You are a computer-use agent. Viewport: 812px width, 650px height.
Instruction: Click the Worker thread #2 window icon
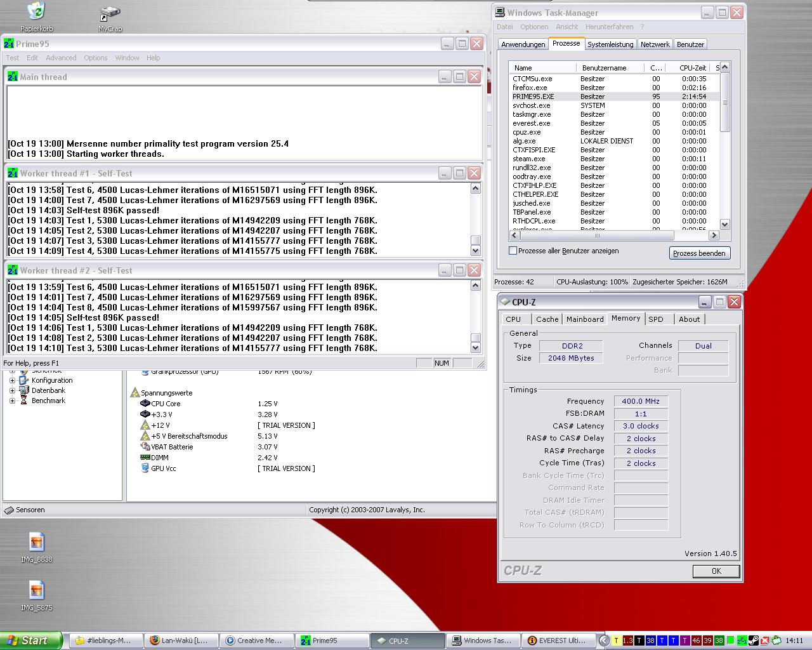click(x=13, y=270)
